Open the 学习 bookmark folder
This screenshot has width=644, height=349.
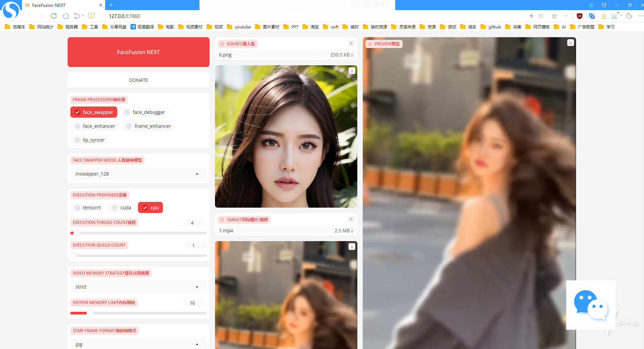[x=606, y=27]
